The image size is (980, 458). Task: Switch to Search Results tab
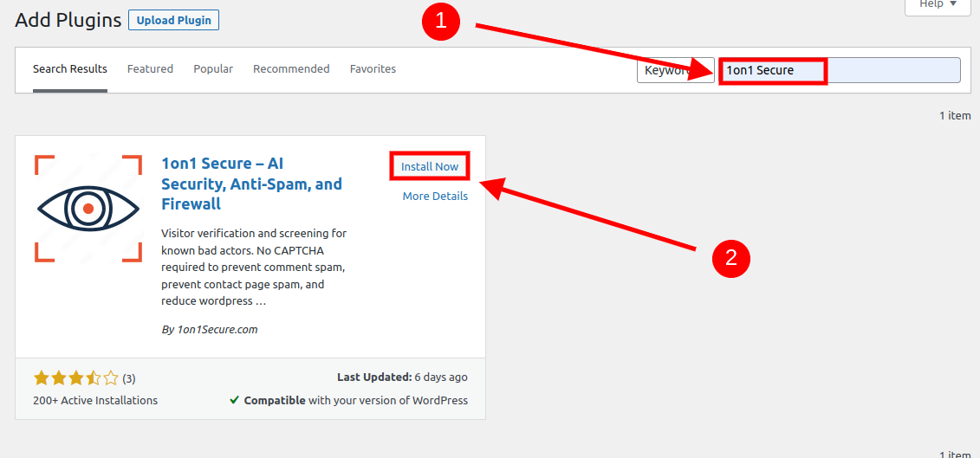click(70, 68)
